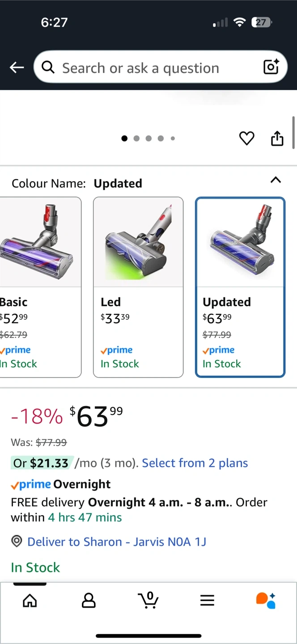Open camera lens search icon
The image size is (297, 644).
pyautogui.click(x=271, y=67)
